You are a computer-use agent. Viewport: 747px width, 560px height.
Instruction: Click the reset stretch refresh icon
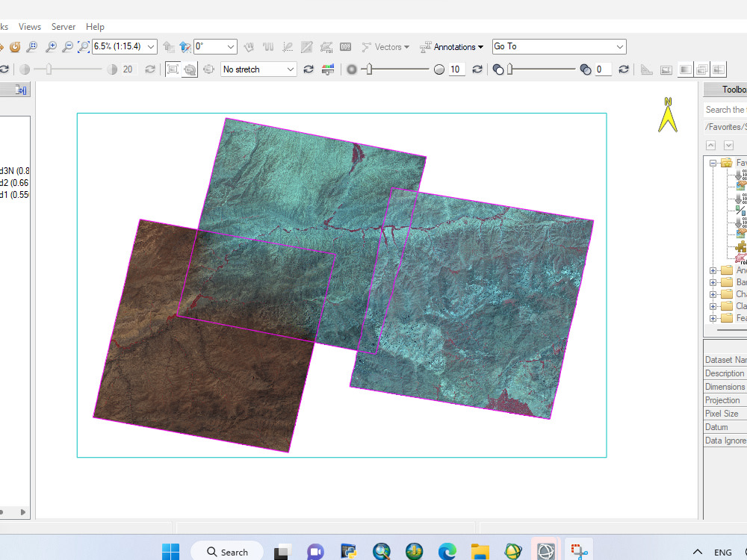click(x=309, y=69)
